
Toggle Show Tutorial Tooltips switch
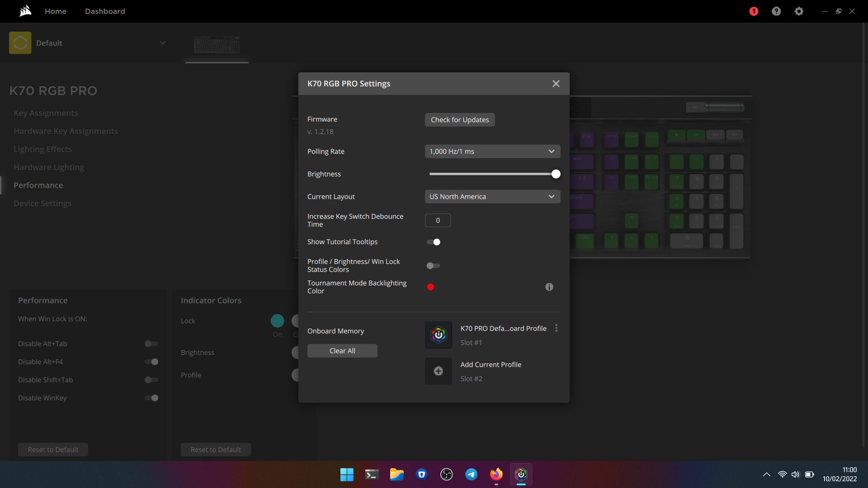pyautogui.click(x=434, y=242)
